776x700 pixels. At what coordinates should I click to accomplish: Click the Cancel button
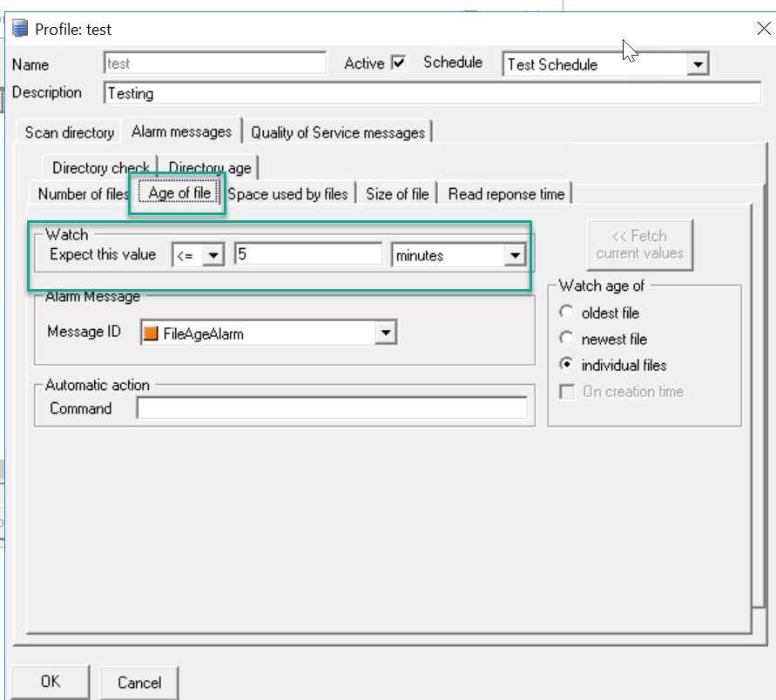pos(139,683)
